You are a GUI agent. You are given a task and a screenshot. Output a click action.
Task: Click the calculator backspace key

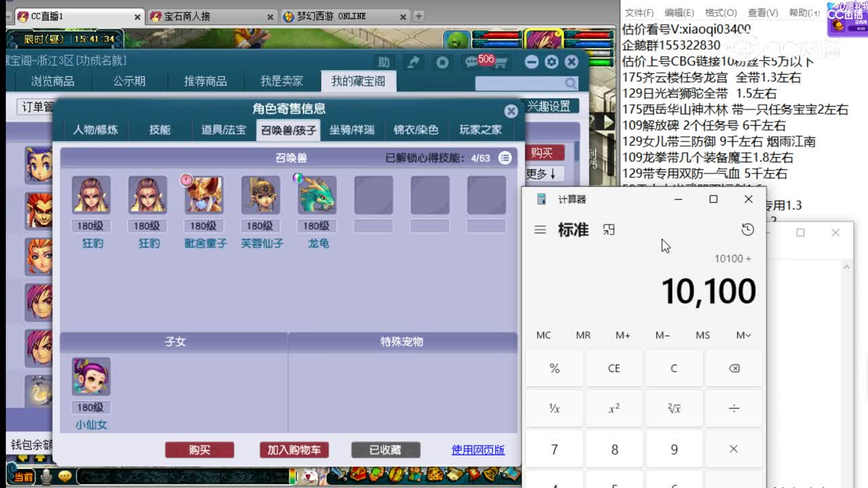click(734, 368)
